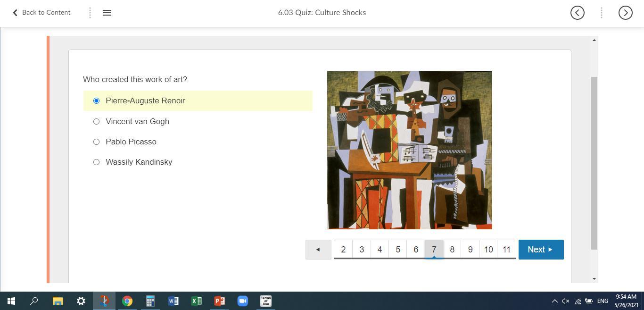Open Microsoft Word from the taskbar
Image resolution: width=644 pixels, height=310 pixels.
pos(173,301)
